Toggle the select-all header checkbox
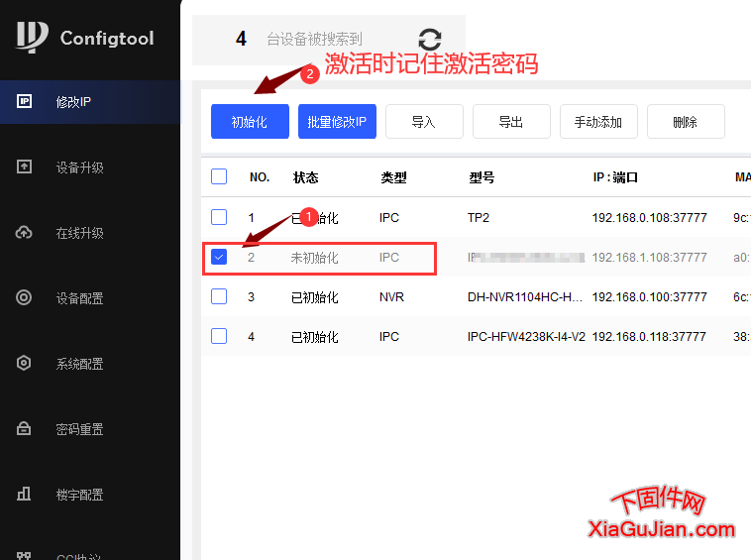The height and width of the screenshot is (560, 751). [219, 176]
